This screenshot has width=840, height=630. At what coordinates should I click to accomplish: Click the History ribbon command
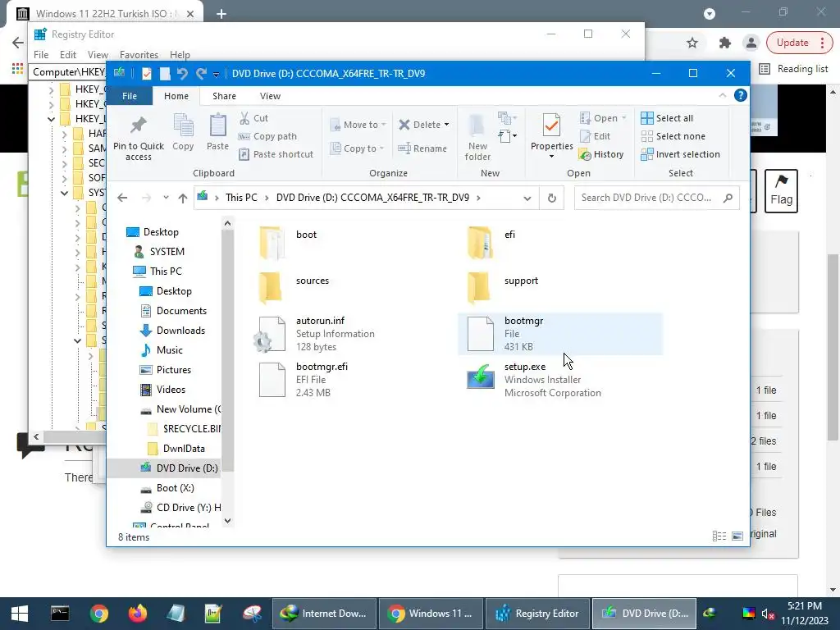click(x=601, y=154)
